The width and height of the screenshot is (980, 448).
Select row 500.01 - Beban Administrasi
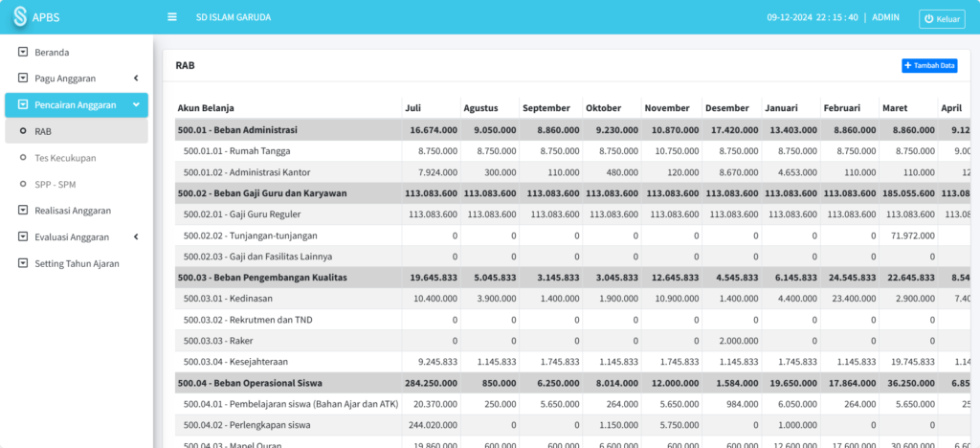(x=574, y=130)
